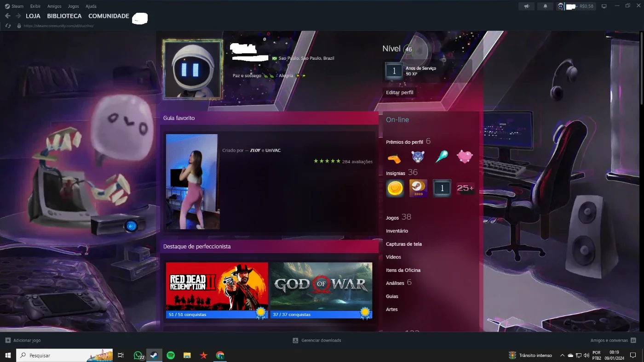Open the Análises link
The image size is (644, 362).
(395, 283)
